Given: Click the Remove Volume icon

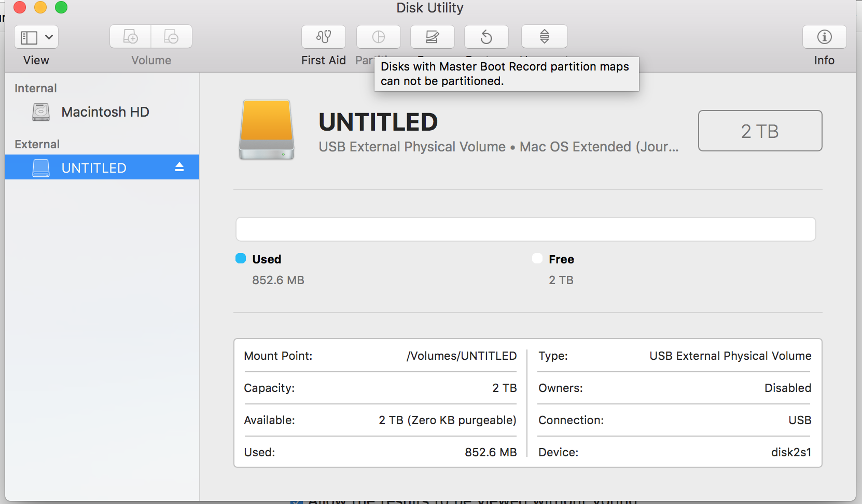Looking at the screenshot, I should (x=172, y=37).
